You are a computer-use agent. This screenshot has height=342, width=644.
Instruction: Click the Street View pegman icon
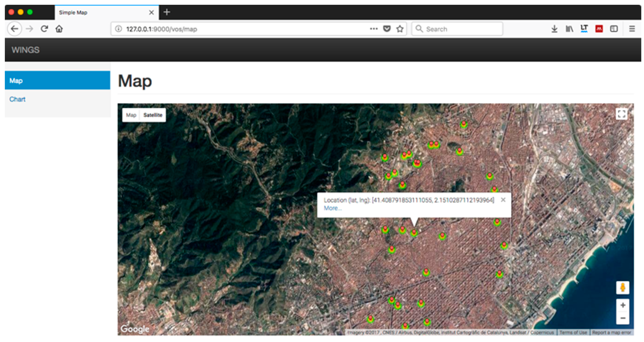pos(623,288)
